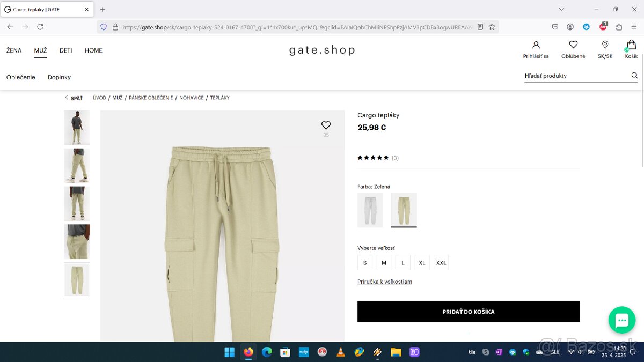
Task: Select size S
Action: click(x=365, y=263)
